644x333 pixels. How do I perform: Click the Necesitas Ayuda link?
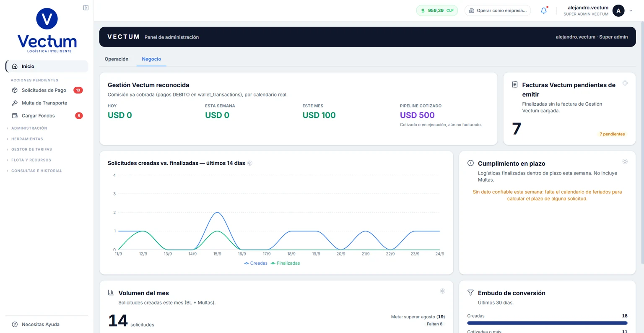pyautogui.click(x=41, y=324)
